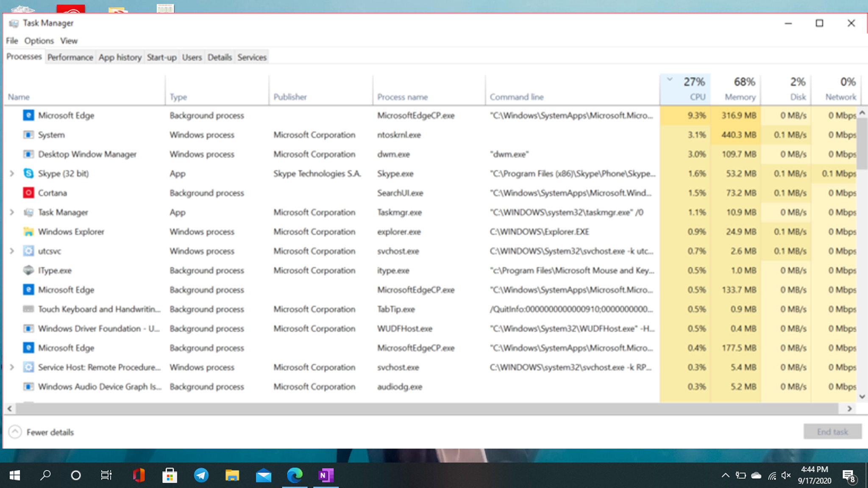Click the red Cortana process icon

click(28, 193)
